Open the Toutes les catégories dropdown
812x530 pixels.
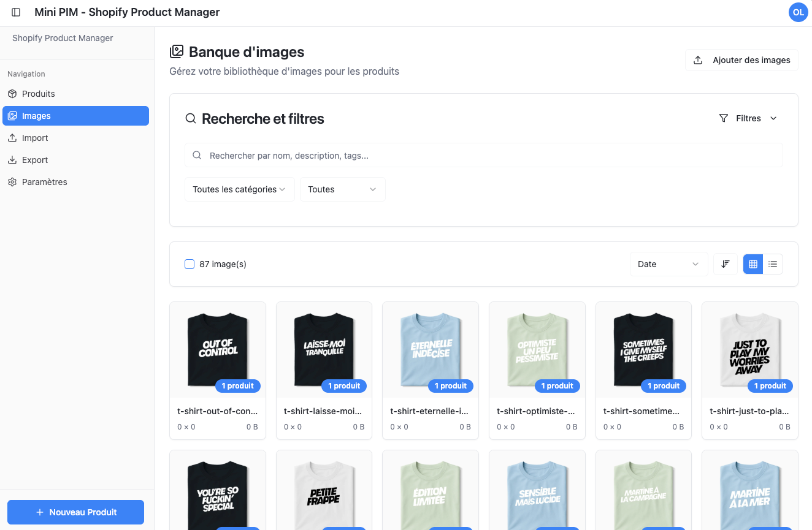point(239,189)
